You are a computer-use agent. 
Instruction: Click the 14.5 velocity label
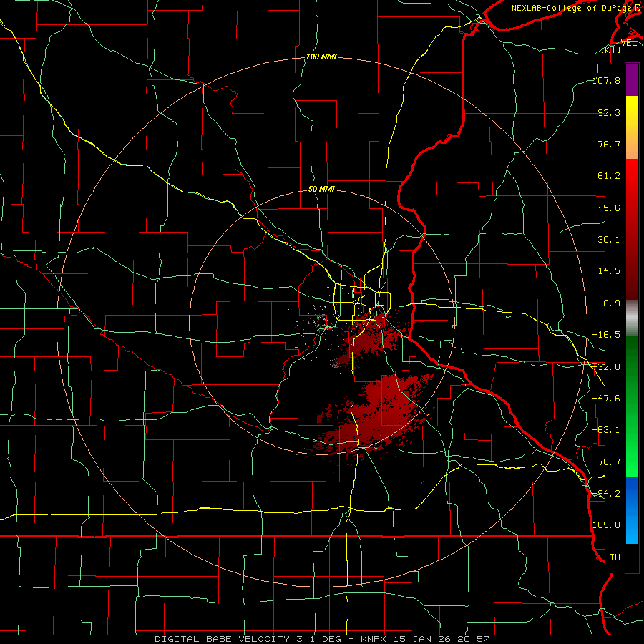point(609,271)
